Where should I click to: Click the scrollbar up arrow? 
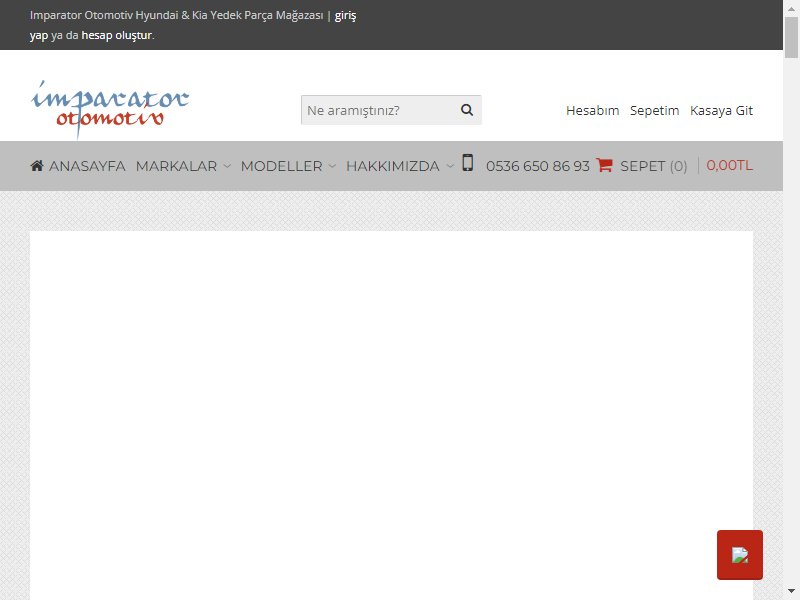pyautogui.click(x=791, y=8)
